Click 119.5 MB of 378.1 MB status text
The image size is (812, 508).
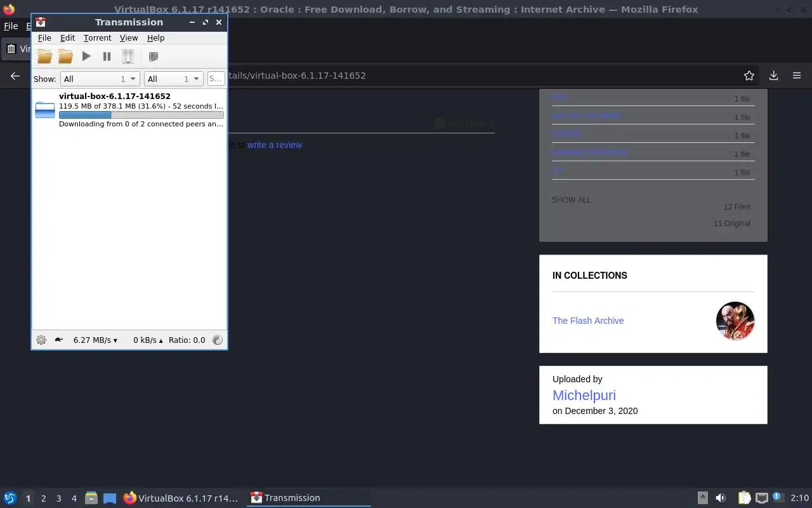pos(141,106)
